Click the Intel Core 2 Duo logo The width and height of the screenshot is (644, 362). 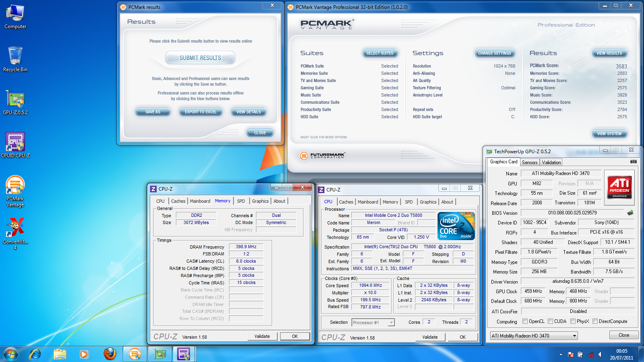coord(456,226)
